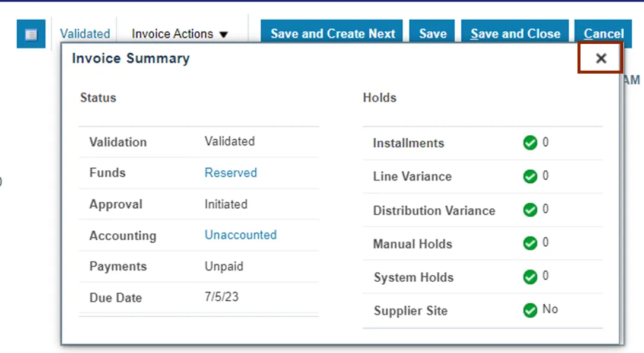Open the Unaccounted accounting link

pos(240,235)
